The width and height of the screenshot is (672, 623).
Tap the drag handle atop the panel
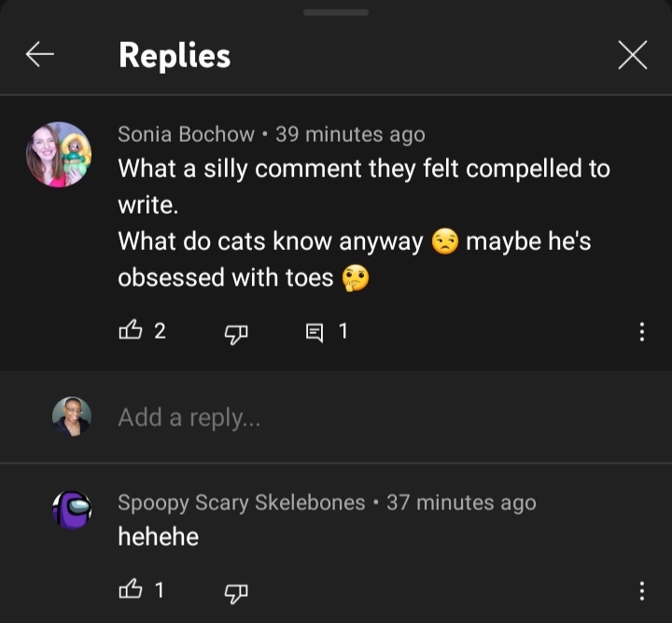click(336, 12)
